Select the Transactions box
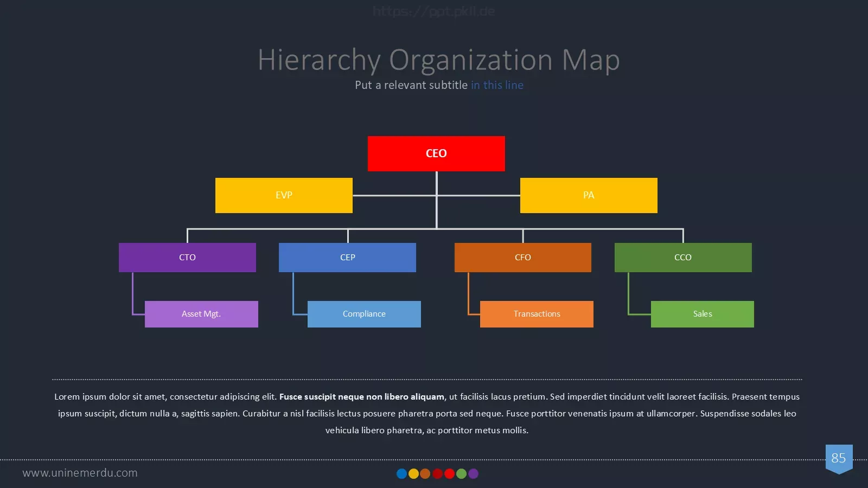868x488 pixels. tap(537, 314)
